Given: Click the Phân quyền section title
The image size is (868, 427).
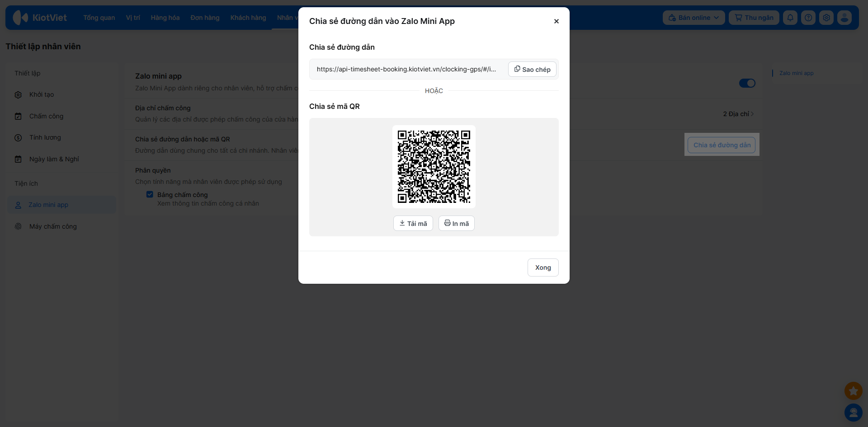Looking at the screenshot, I should [x=153, y=170].
